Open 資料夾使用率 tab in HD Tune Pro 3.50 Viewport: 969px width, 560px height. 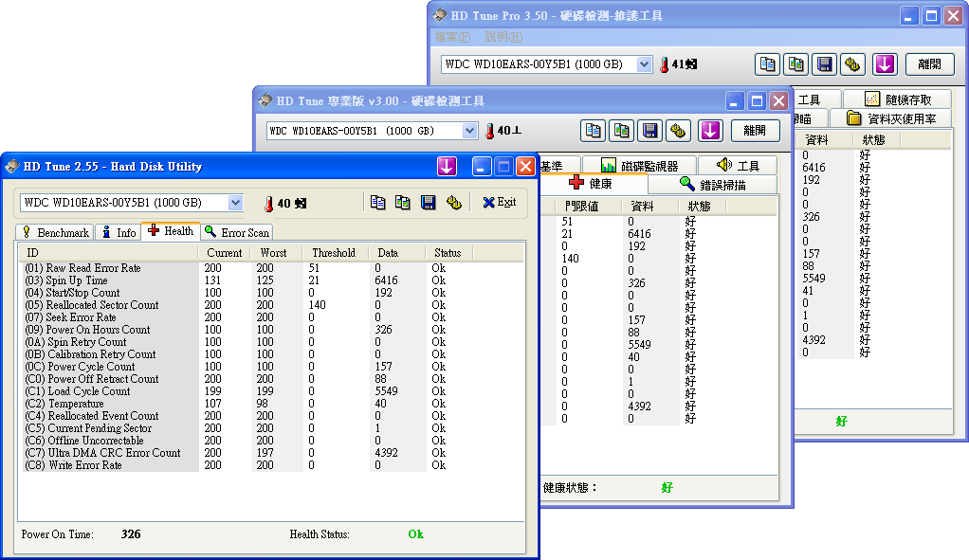pyautogui.click(x=891, y=117)
